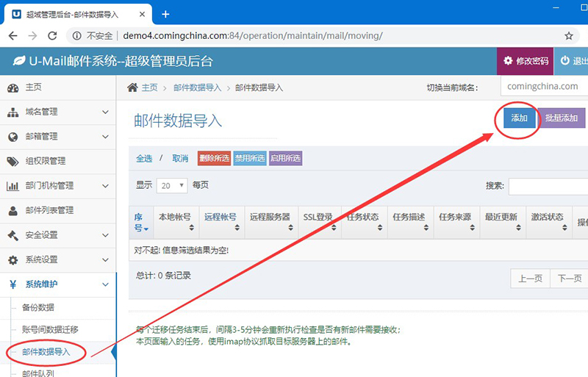Viewport: 588px width, 377px height.
Task: Click the 搜索 search input field
Action: [548, 187]
